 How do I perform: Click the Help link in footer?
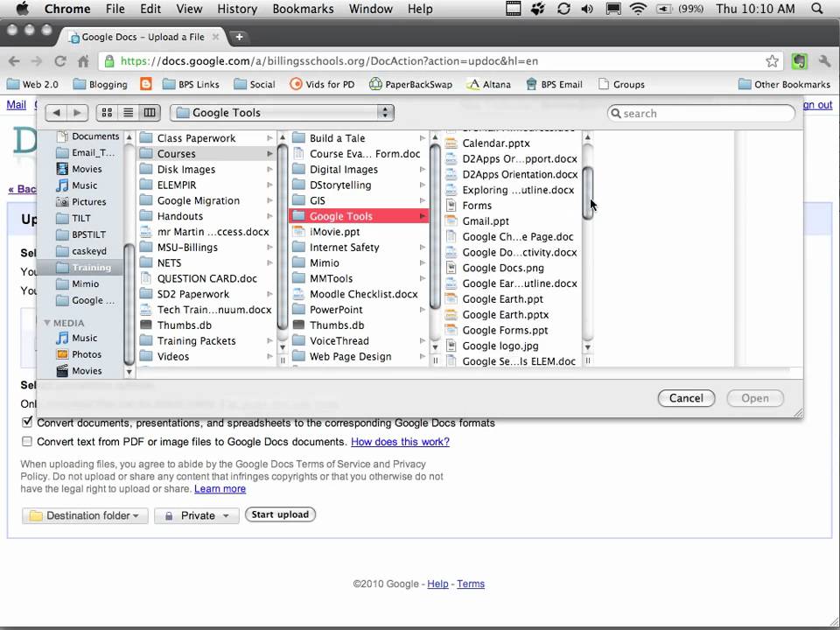[x=437, y=584]
